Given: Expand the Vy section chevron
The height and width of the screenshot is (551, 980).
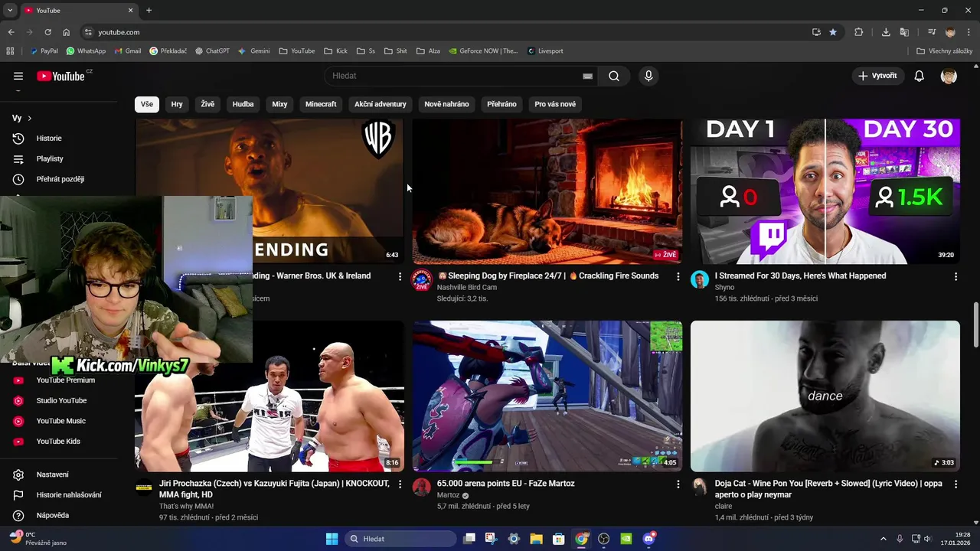Looking at the screenshot, I should (x=30, y=118).
